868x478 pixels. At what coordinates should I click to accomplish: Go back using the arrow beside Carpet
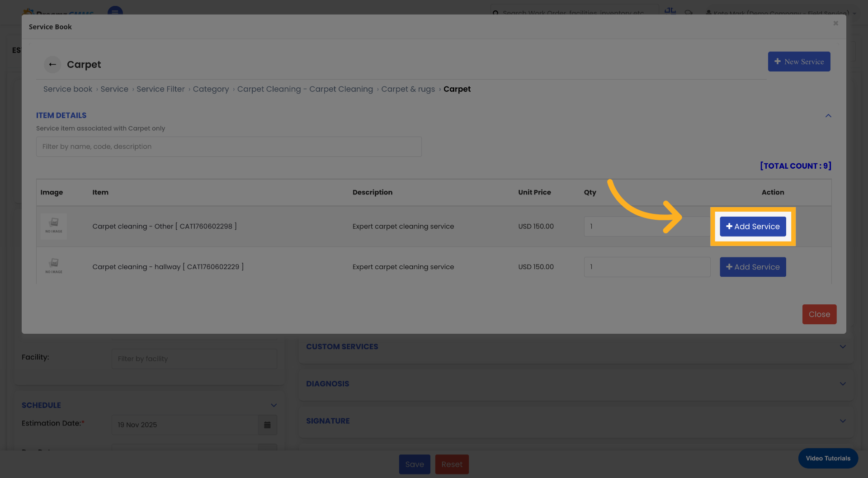[52, 64]
